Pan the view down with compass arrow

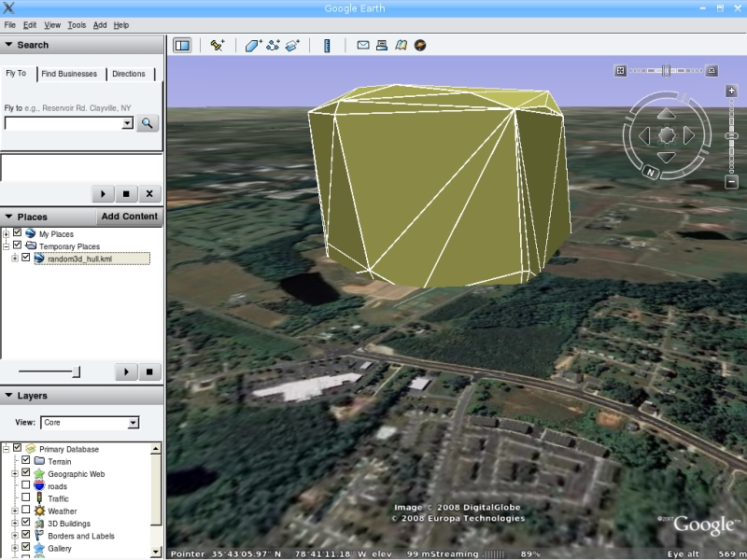click(666, 157)
